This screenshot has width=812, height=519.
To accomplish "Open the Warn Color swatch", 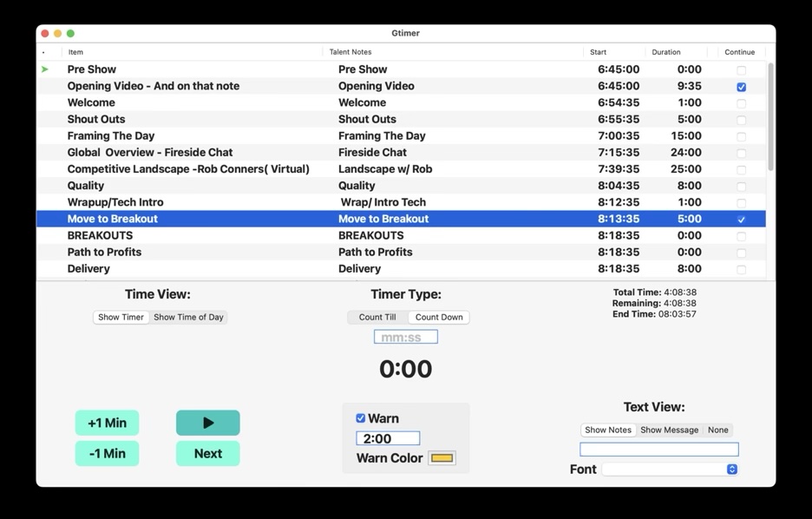I will pyautogui.click(x=442, y=458).
